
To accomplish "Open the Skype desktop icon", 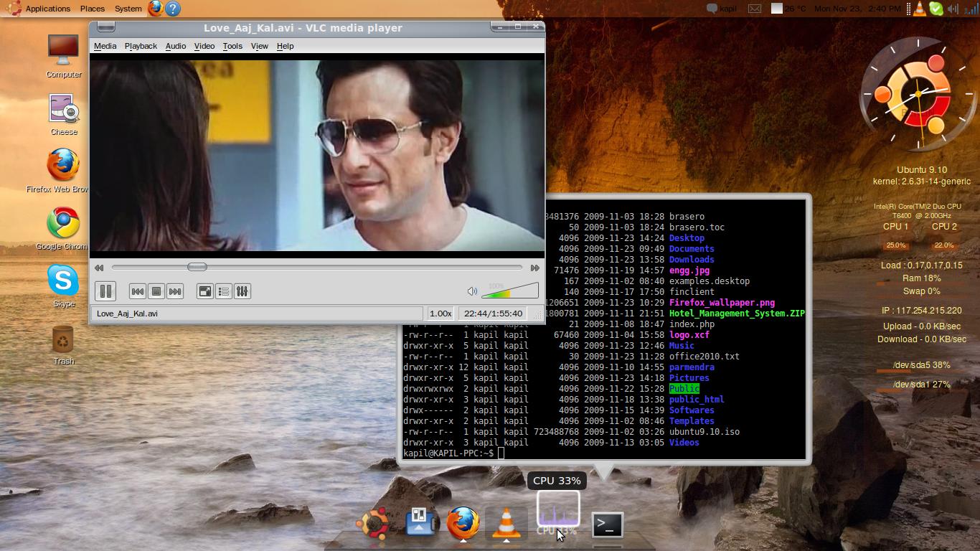I will click(x=63, y=286).
